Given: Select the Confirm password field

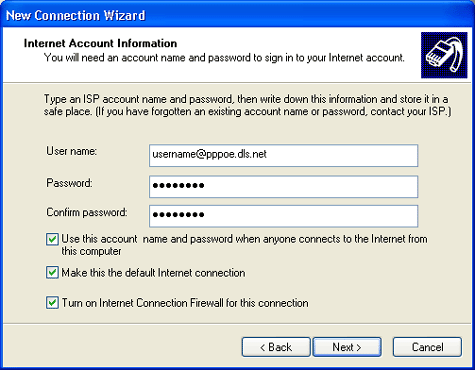Looking at the screenshot, I should coord(283,216).
